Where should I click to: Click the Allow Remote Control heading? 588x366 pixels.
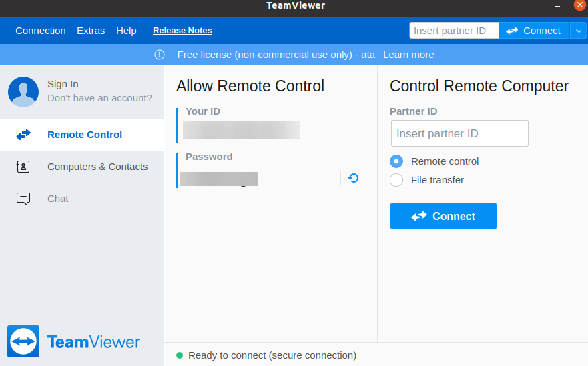(x=250, y=86)
